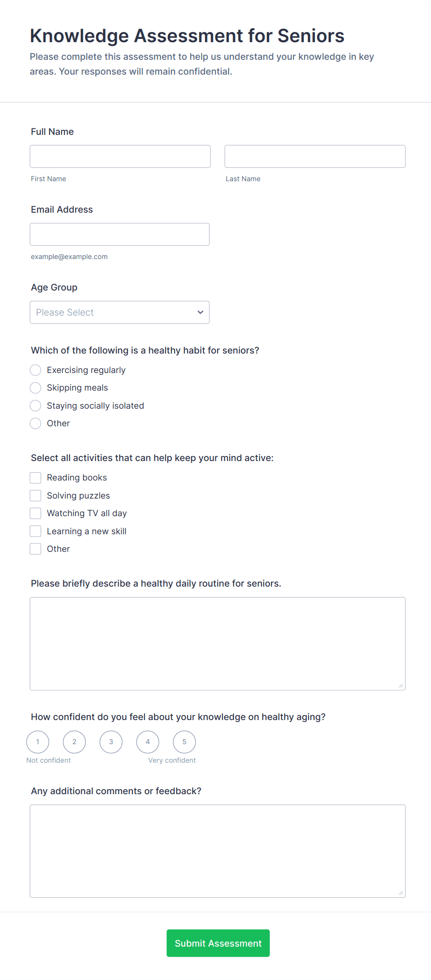Select the Exercising regularly radio option
This screenshot has height=980, width=431.
tap(36, 370)
